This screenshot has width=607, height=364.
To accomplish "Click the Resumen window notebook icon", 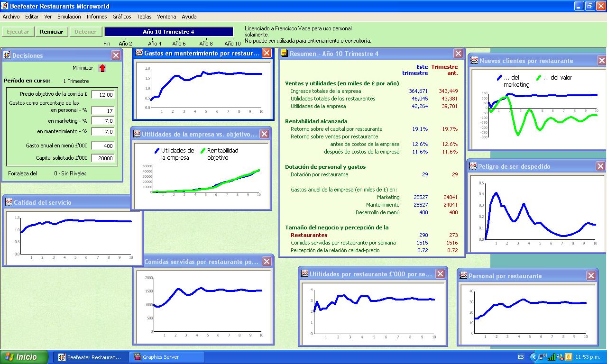I will click(284, 54).
